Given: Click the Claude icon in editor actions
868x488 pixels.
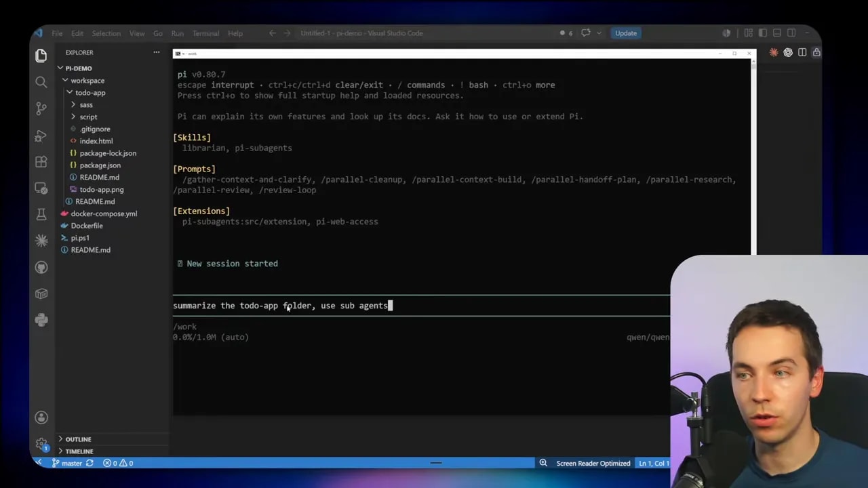Looking at the screenshot, I should [774, 52].
